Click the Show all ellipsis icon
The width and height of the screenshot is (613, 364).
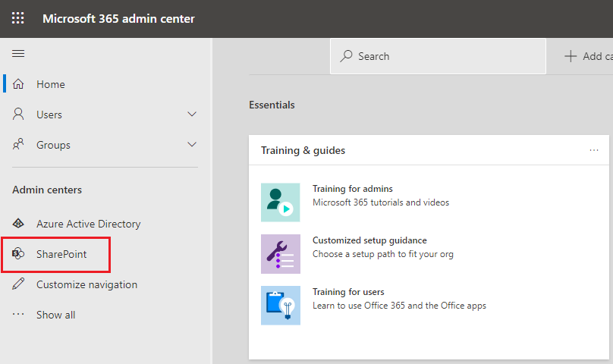click(x=18, y=315)
